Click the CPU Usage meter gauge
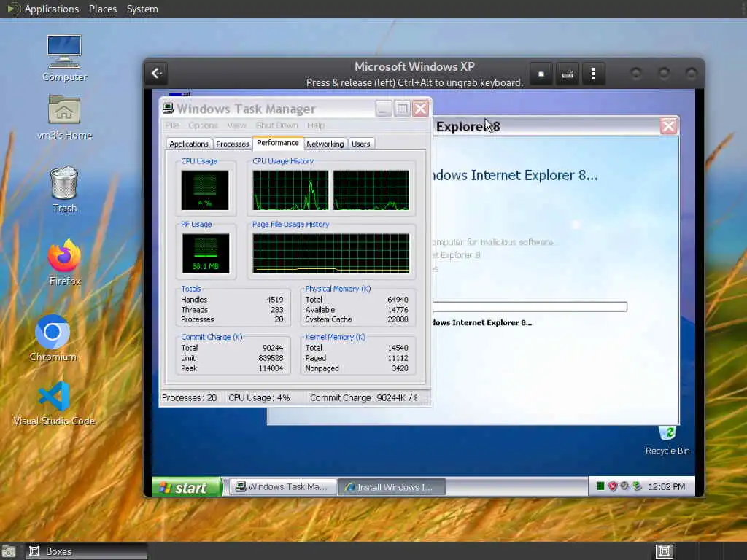The width and height of the screenshot is (747, 560). click(205, 190)
